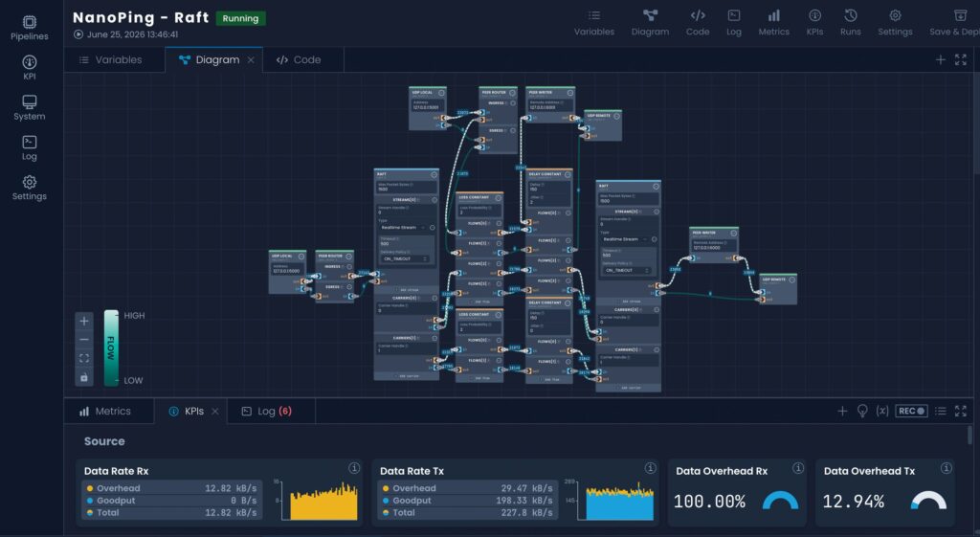The height and width of the screenshot is (537, 980).
Task: Switch to the Code tab
Action: tap(299, 60)
